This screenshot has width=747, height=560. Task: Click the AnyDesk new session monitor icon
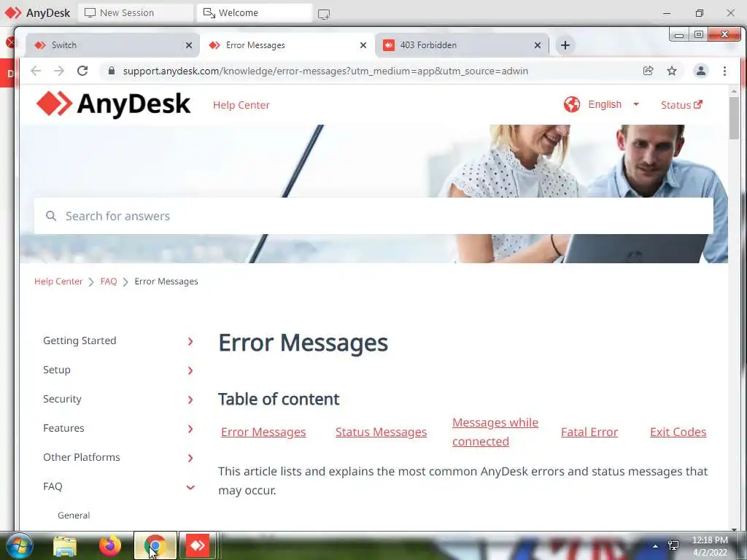324,15
